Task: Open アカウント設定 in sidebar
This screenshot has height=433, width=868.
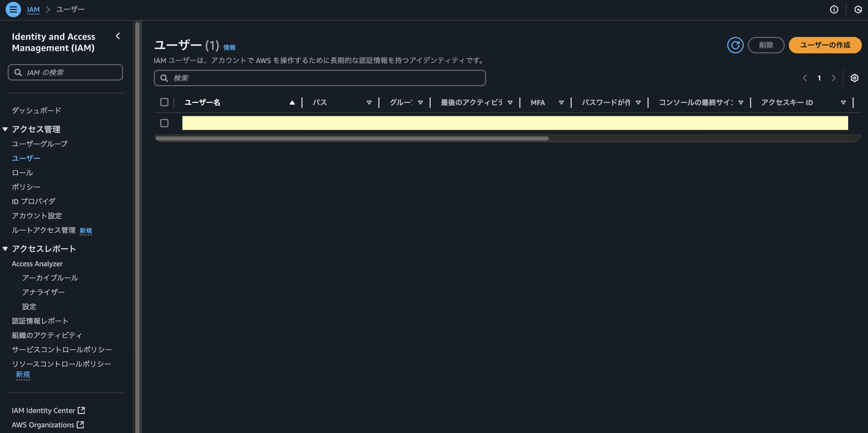Action: point(37,216)
